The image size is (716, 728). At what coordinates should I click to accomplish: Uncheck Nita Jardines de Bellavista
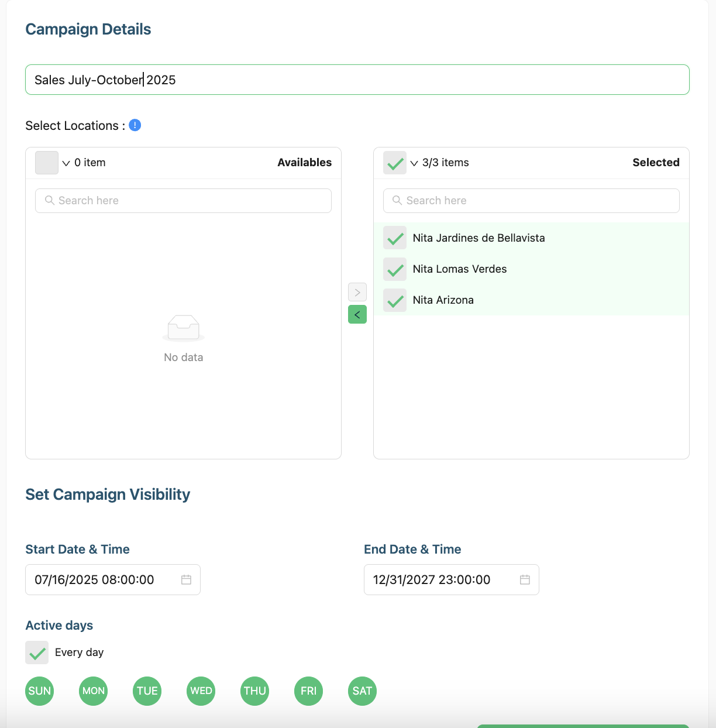click(x=395, y=238)
